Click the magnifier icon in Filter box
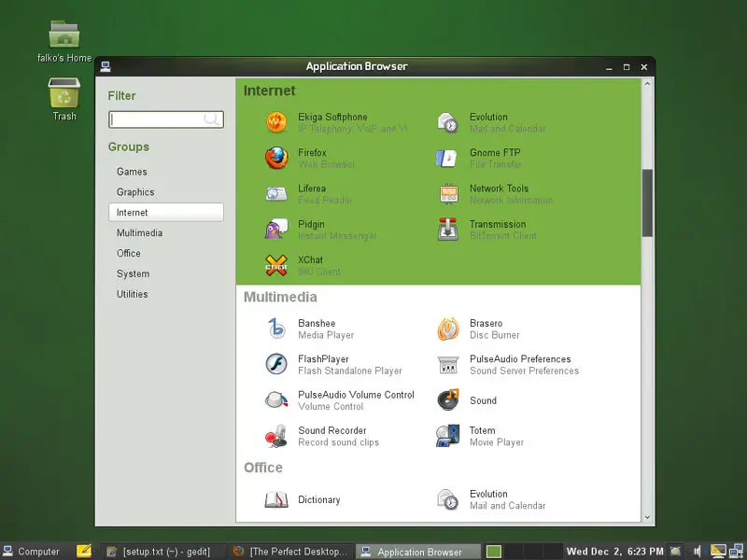The width and height of the screenshot is (747, 560). (212, 119)
